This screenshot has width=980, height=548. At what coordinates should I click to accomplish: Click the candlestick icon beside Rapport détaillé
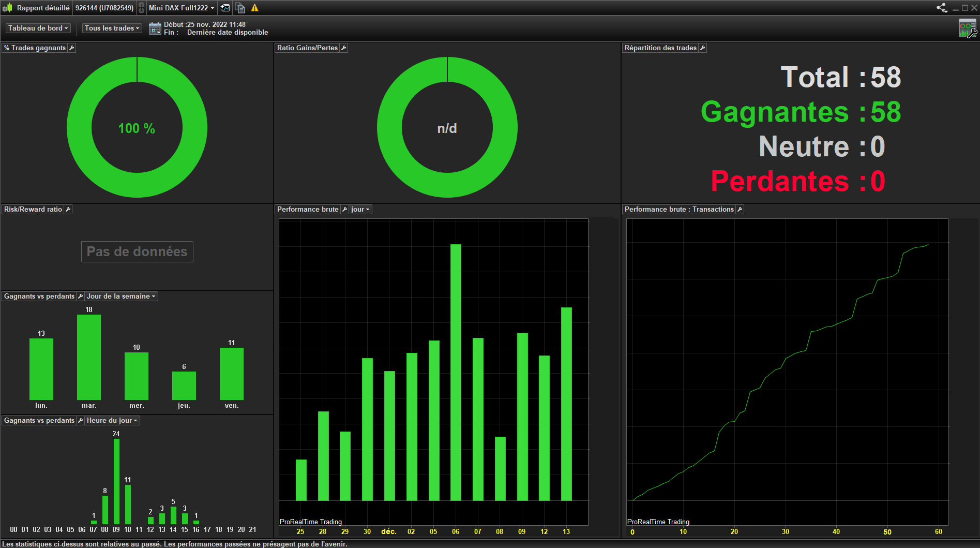click(7, 8)
